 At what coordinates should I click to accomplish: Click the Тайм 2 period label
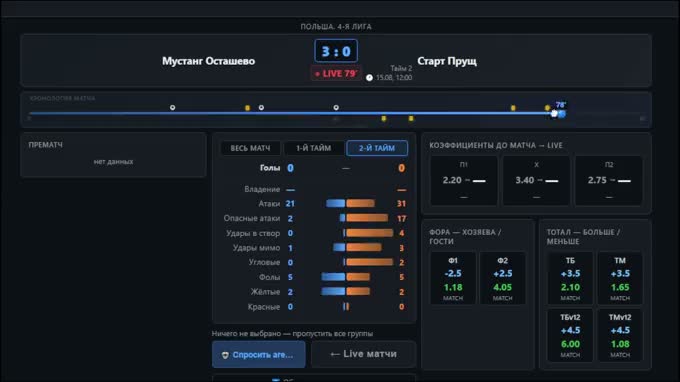point(401,69)
